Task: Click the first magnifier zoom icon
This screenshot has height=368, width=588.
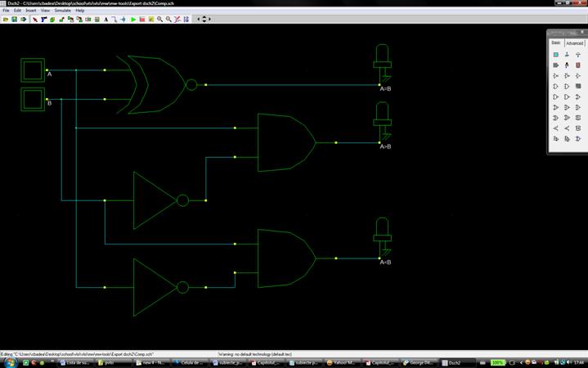Action: [x=159, y=19]
